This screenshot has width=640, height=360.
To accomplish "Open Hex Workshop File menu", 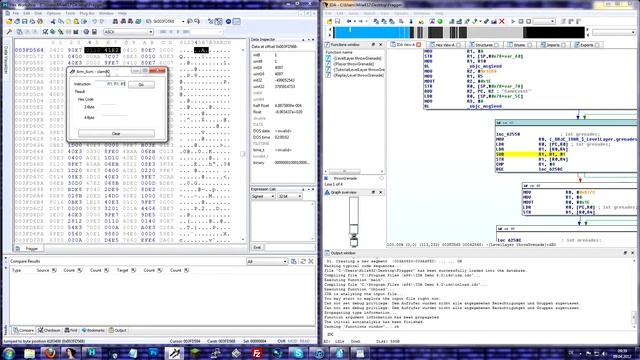I will pyautogui.click(x=16, y=13).
